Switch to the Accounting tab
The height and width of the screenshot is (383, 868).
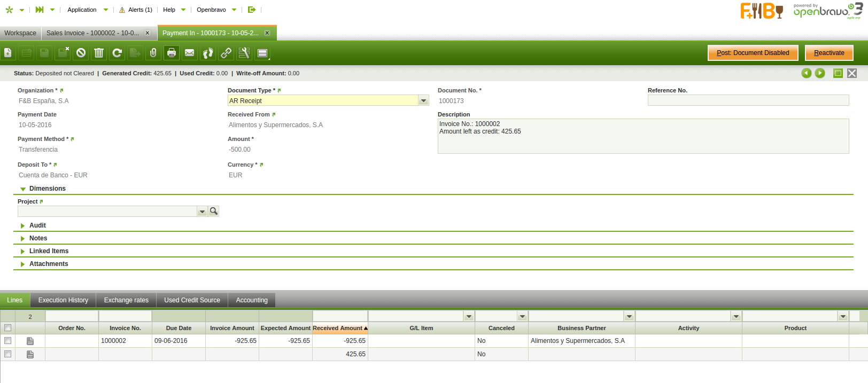[x=252, y=300]
